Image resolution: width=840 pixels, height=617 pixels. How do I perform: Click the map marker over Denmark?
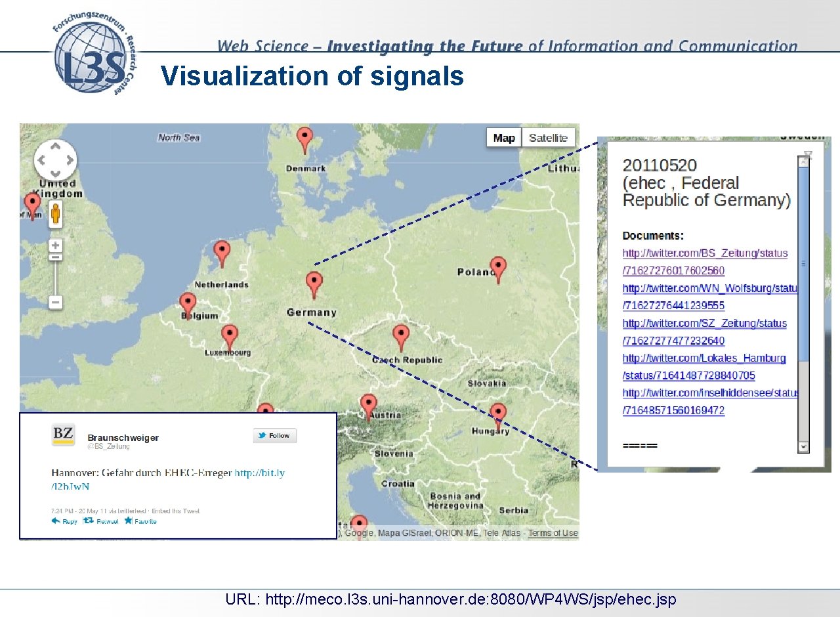click(304, 140)
